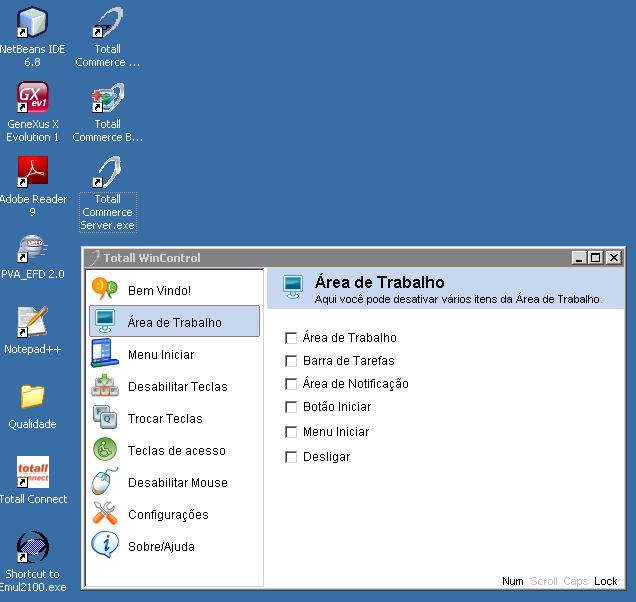Check the Desligar option
Screen dimensions: 636x602
coord(292,457)
